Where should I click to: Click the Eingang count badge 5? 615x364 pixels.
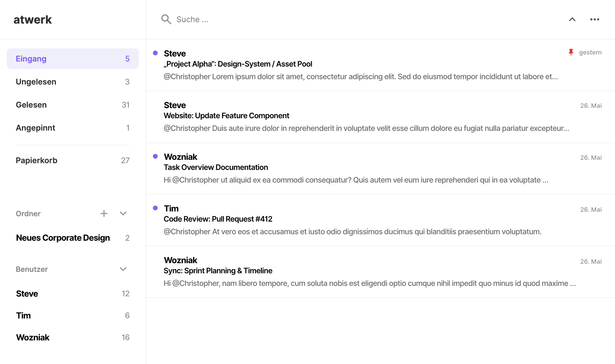[x=127, y=59]
